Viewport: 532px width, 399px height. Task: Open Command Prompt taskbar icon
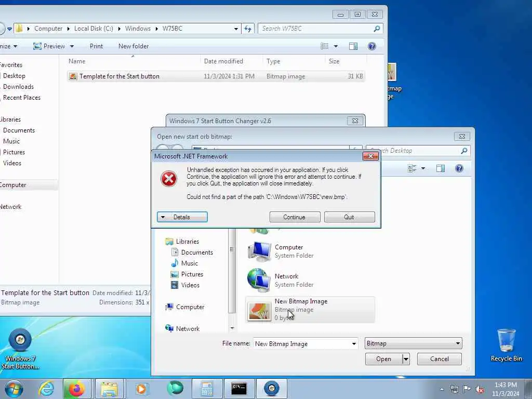[239, 389]
